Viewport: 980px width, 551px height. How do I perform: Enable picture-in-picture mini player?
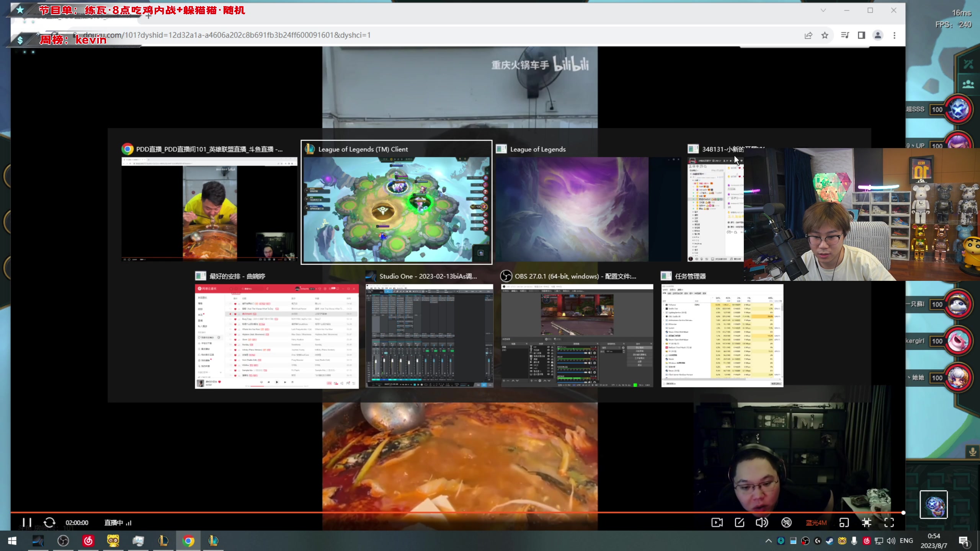coord(844,522)
